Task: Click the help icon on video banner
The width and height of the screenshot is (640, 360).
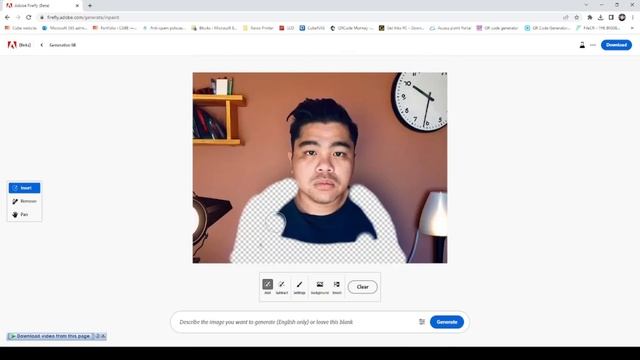Action: 98,336
